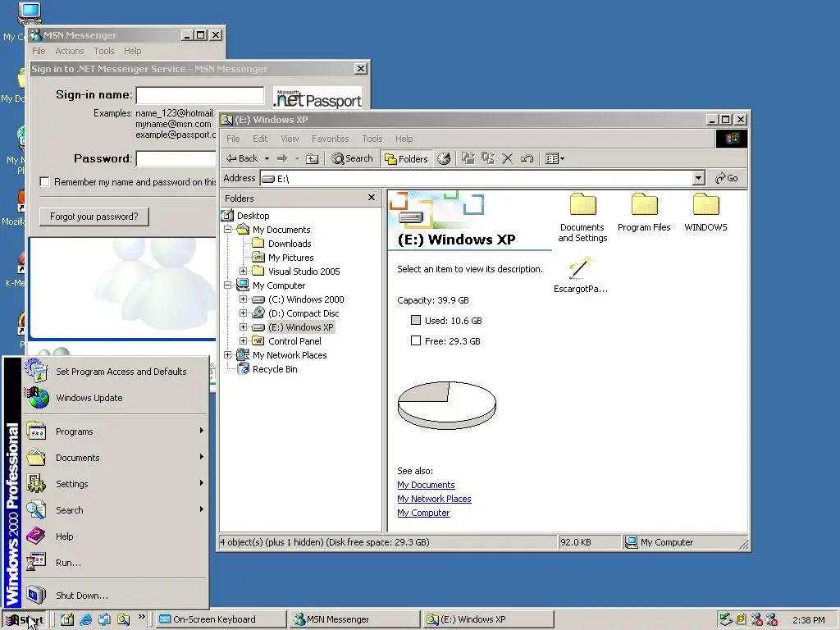This screenshot has height=630, width=840.
Task: Select My Pictures in folder tree
Action: pyautogui.click(x=290, y=258)
